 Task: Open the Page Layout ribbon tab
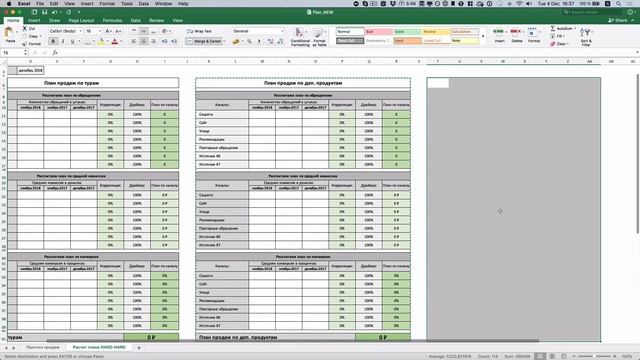81,20
